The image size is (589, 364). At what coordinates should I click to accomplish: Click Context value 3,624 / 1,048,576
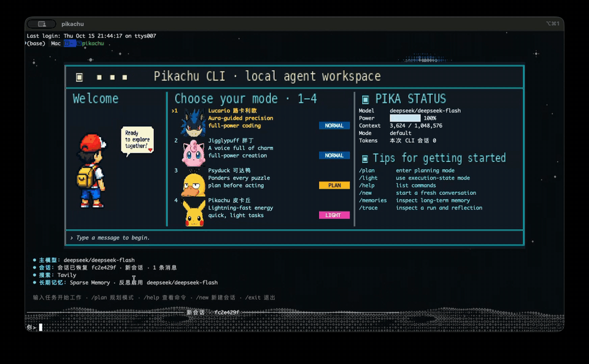point(416,126)
